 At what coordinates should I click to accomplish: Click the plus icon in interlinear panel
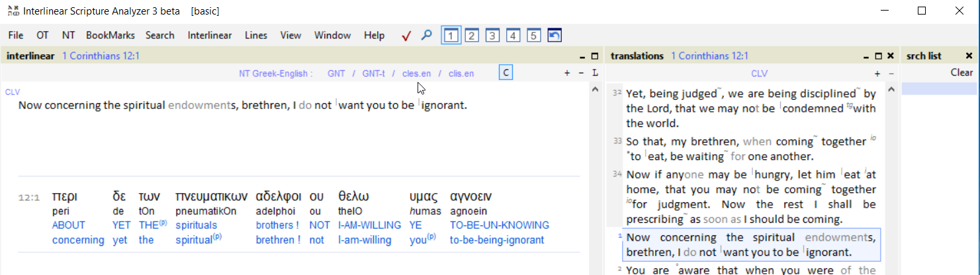tap(566, 73)
